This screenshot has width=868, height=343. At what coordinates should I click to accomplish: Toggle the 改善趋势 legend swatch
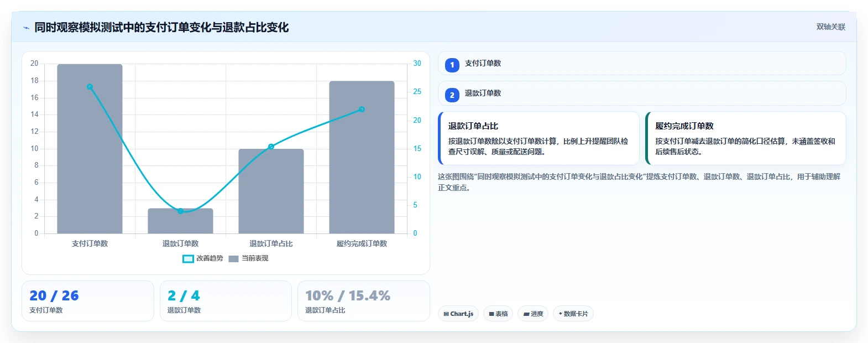[188, 258]
